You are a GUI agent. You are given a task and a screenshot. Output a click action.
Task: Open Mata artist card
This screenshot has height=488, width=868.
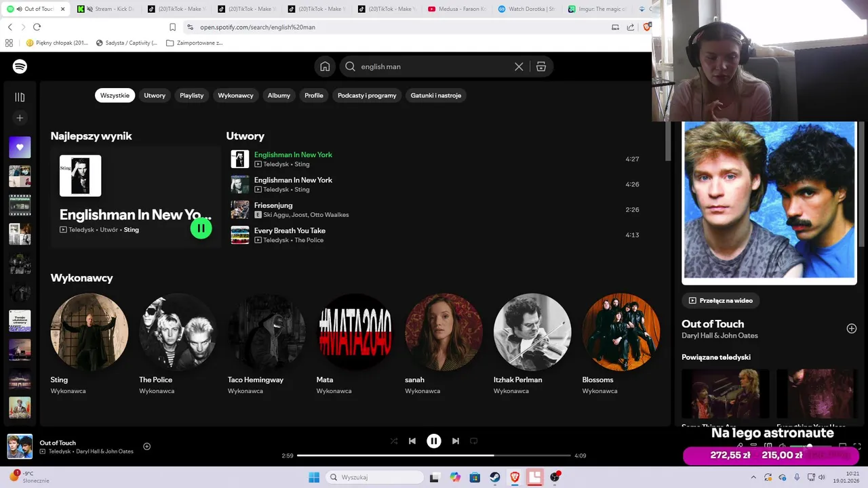coord(355,344)
